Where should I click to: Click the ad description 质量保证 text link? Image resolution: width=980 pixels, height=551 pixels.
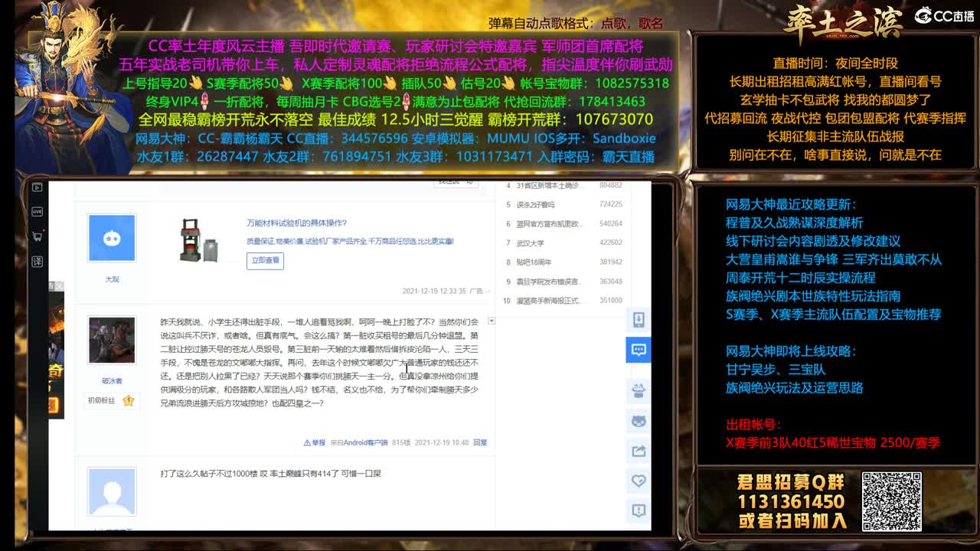pyautogui.click(x=350, y=241)
